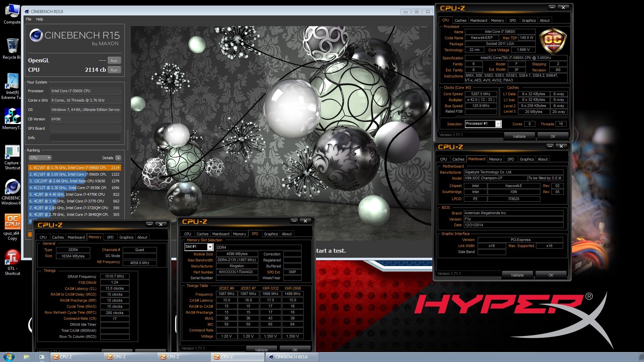Switch to the third CPU-Z taskbar button
The height and width of the screenshot is (362, 644).
(x=184, y=357)
